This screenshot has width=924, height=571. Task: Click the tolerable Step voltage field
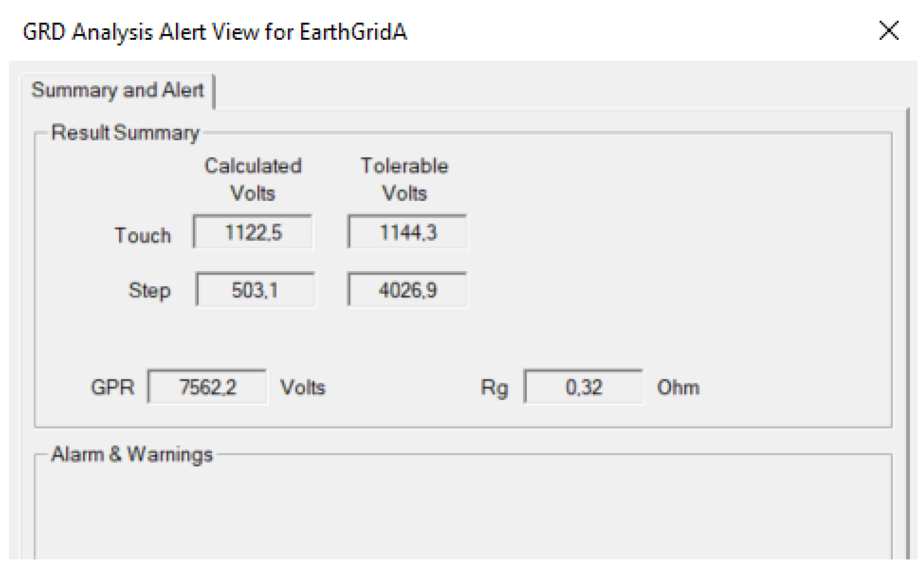[x=407, y=290]
